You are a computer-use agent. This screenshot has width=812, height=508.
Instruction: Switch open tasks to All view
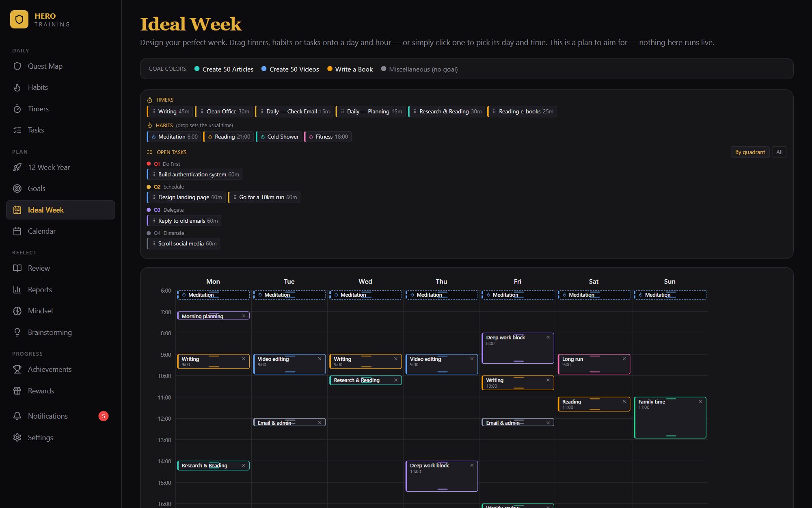tap(779, 152)
